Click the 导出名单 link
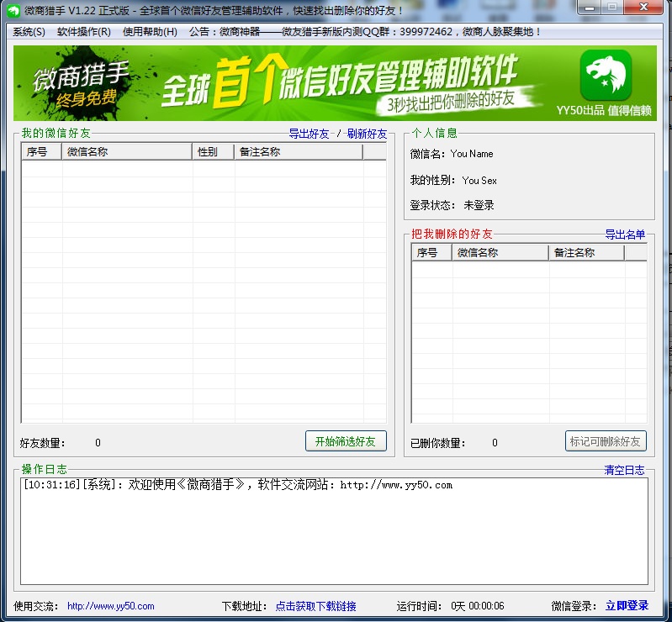672x622 pixels. 625,235
